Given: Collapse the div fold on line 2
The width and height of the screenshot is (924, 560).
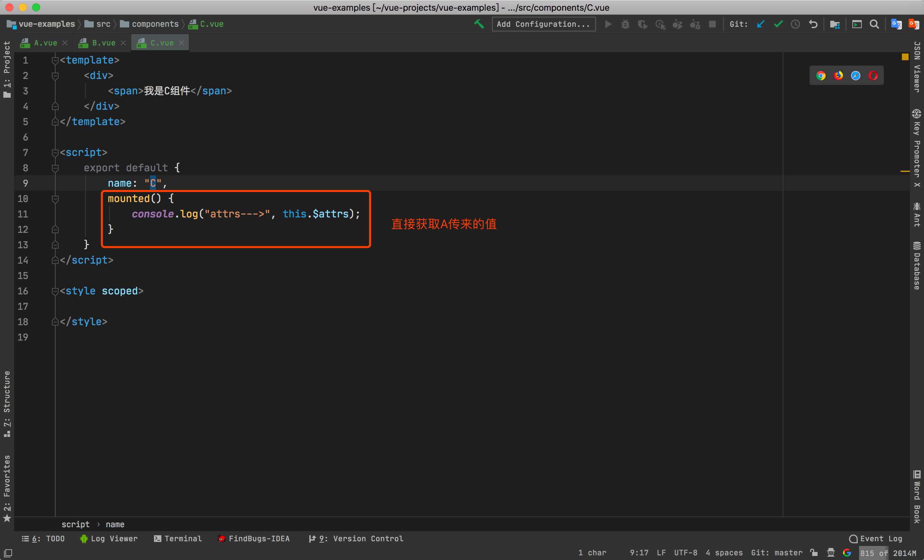Looking at the screenshot, I should point(55,76).
